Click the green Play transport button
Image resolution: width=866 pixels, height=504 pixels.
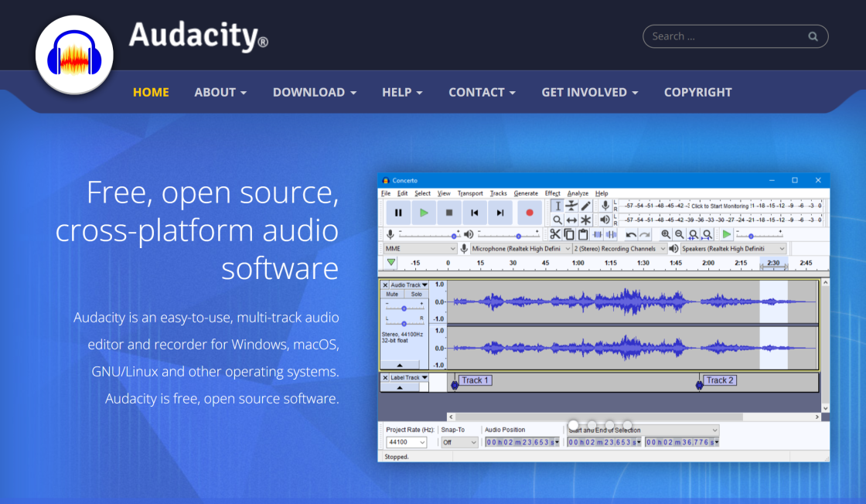[x=424, y=213]
